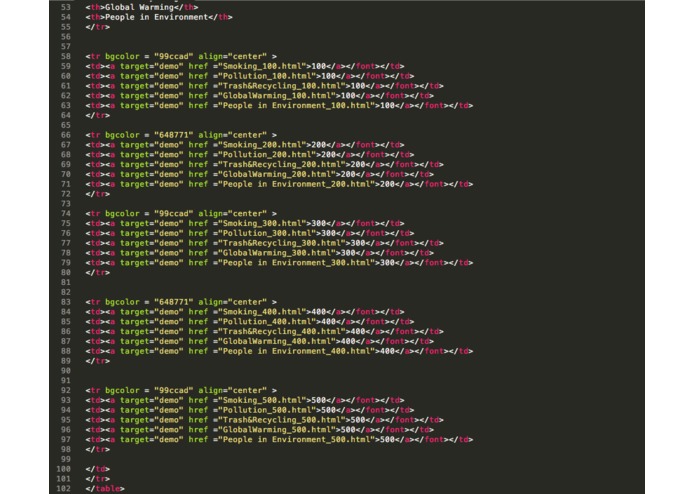This screenshot has width=695, height=494.
Task: Click the link text 500 on line 93
Action: 318,400
